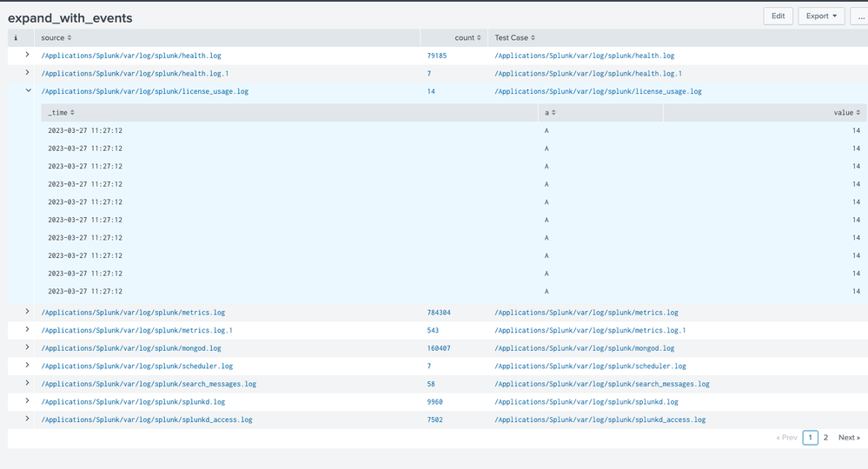Go to page 2 of results
The height and width of the screenshot is (469, 868).
point(825,438)
